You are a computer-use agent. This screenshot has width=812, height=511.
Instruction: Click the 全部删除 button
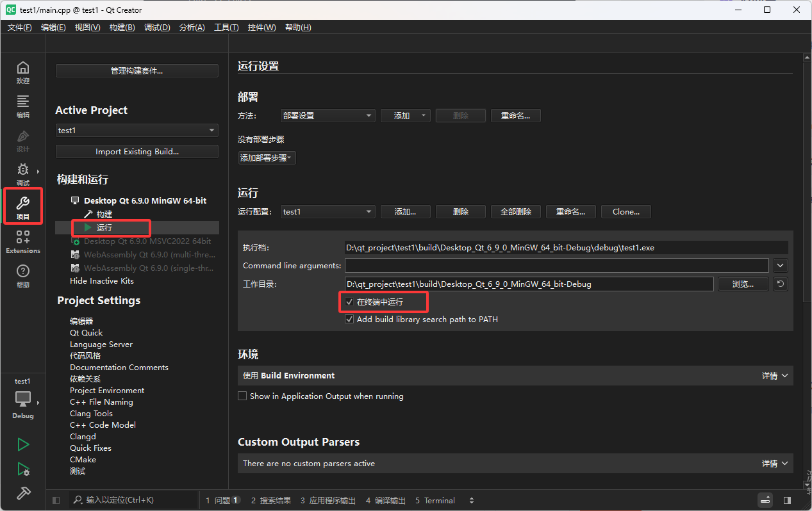[x=516, y=212]
